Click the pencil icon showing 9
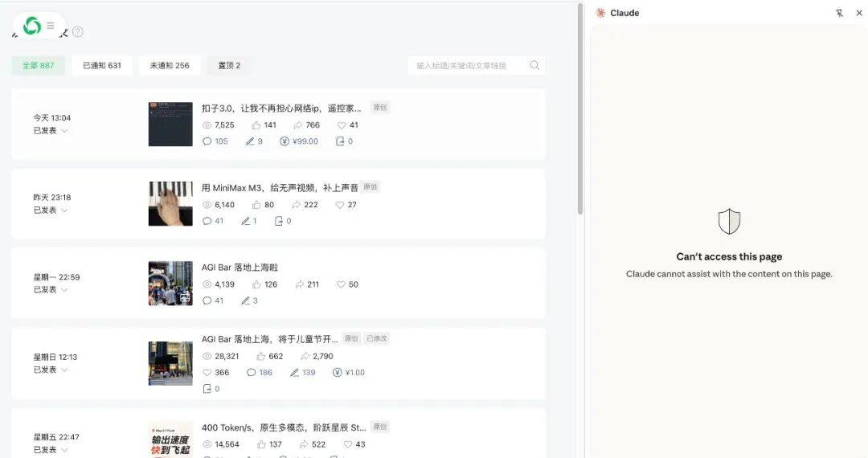The height and width of the screenshot is (458, 868). pos(250,141)
